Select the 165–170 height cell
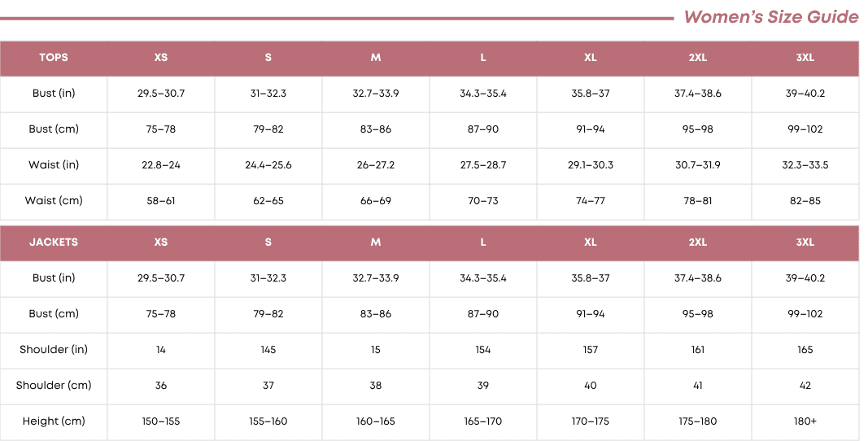 [x=483, y=421]
